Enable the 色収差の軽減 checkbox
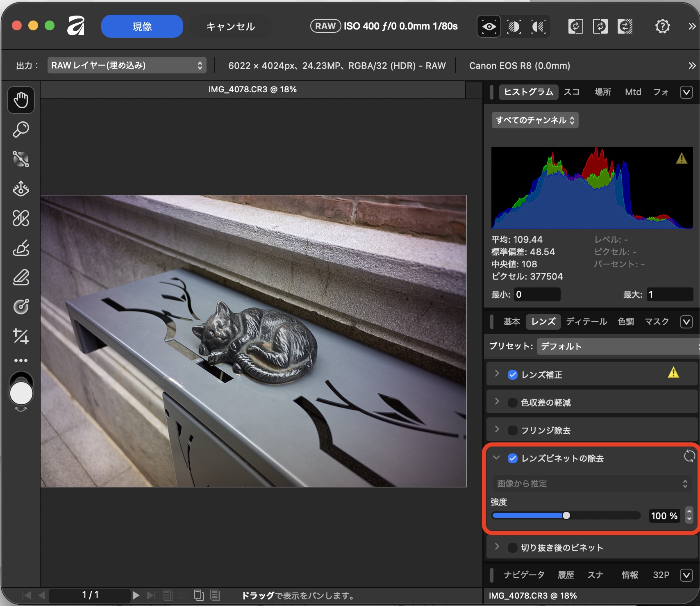 coord(512,403)
